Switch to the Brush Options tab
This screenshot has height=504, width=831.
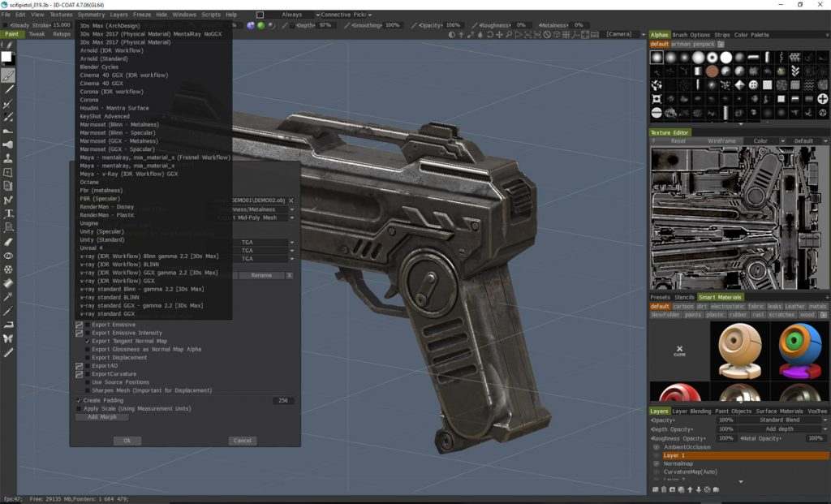[x=691, y=35]
